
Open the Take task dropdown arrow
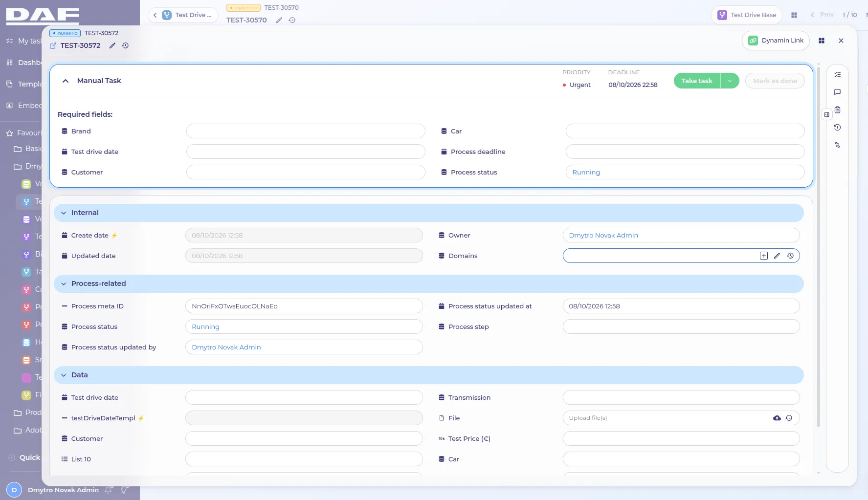[x=730, y=81]
